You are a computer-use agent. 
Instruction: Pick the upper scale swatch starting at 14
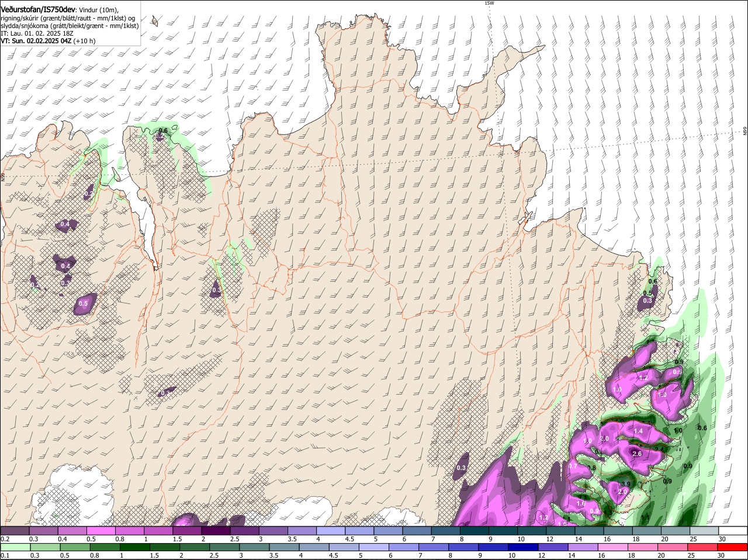point(590,530)
